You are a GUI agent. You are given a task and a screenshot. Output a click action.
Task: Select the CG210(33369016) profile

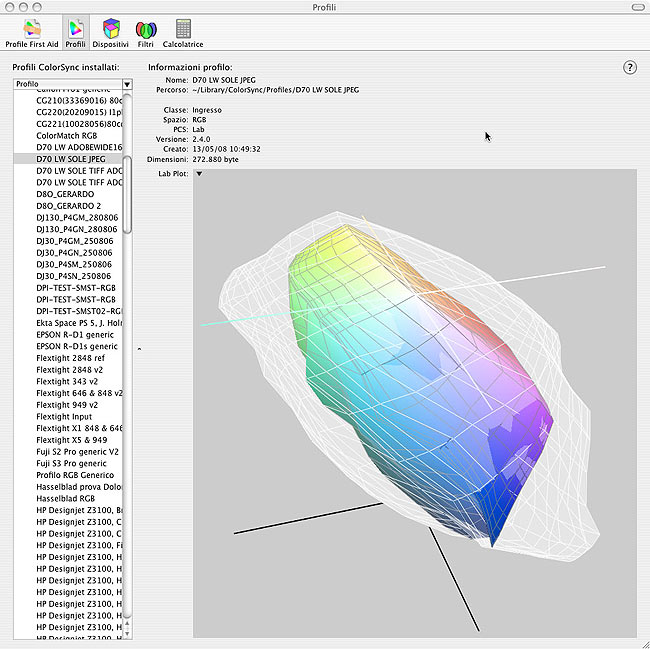[68, 100]
